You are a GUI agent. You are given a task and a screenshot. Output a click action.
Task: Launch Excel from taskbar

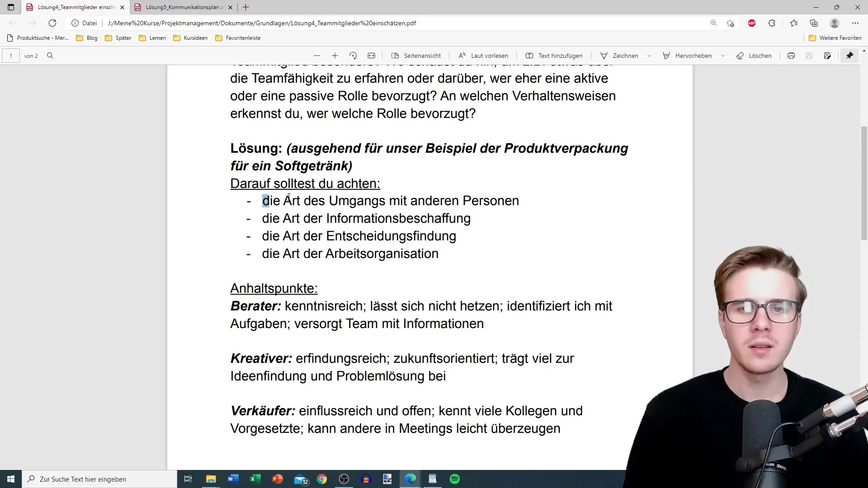(255, 479)
